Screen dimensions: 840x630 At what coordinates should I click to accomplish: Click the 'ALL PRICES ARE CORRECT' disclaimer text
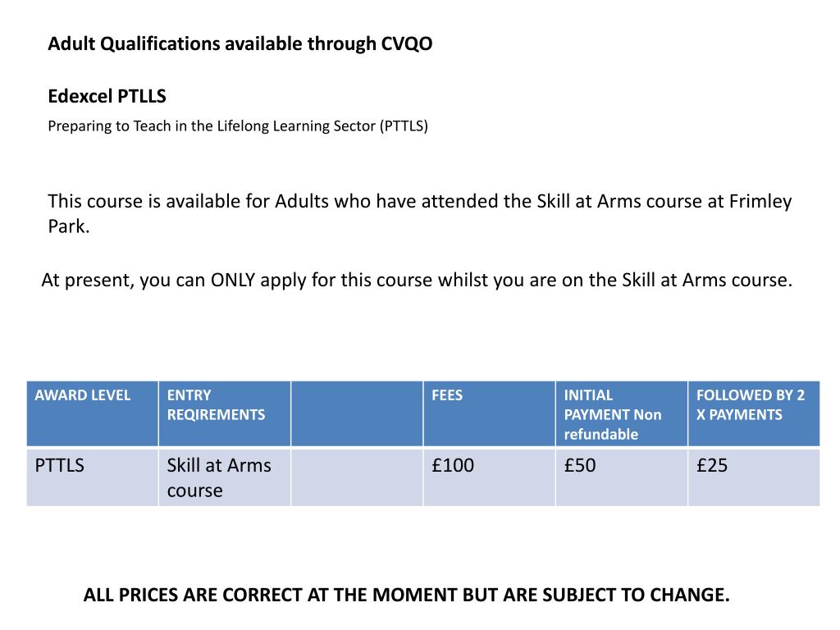coord(407,596)
